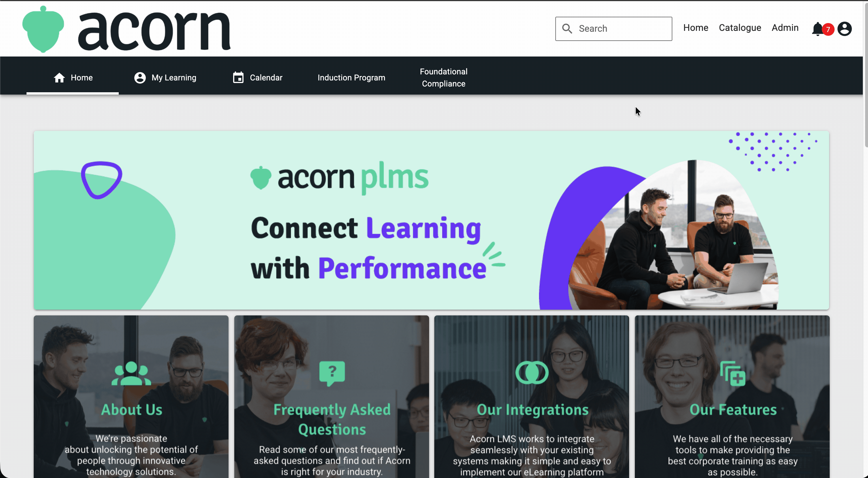Viewport: 868px width, 478px height.
Task: Click the acorn plms banner image
Action: [x=431, y=220]
